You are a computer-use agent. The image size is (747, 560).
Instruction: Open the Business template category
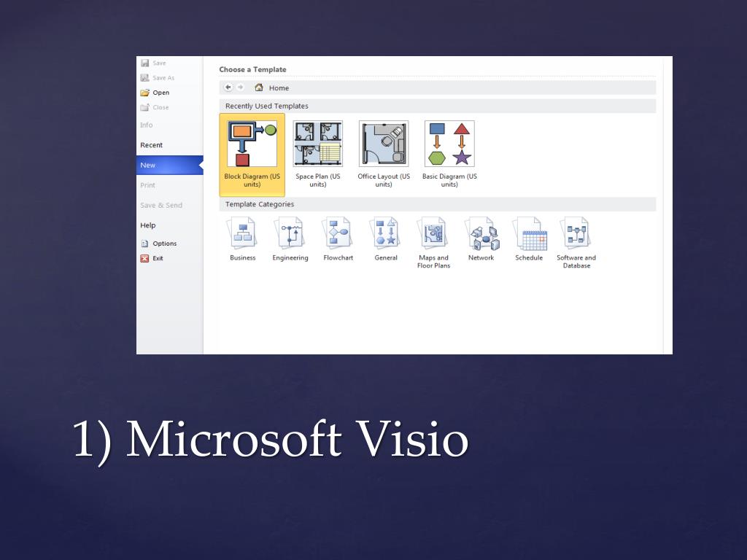242,239
